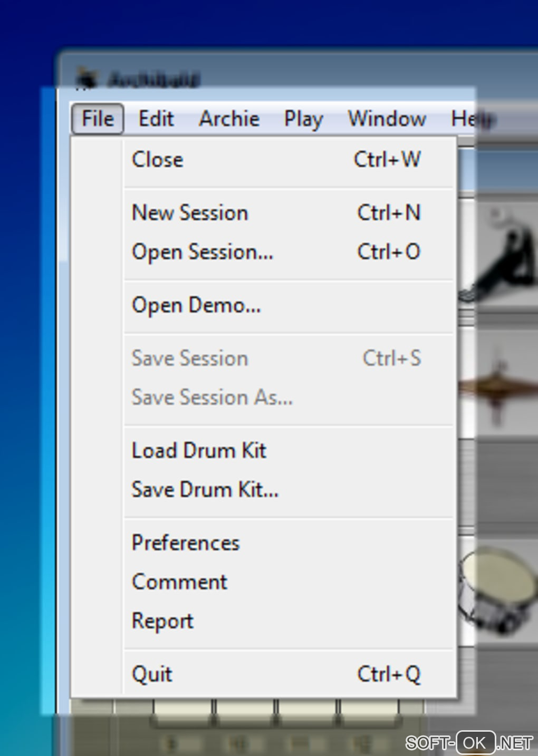Open the Archie menu
The width and height of the screenshot is (538, 756).
[x=229, y=119]
